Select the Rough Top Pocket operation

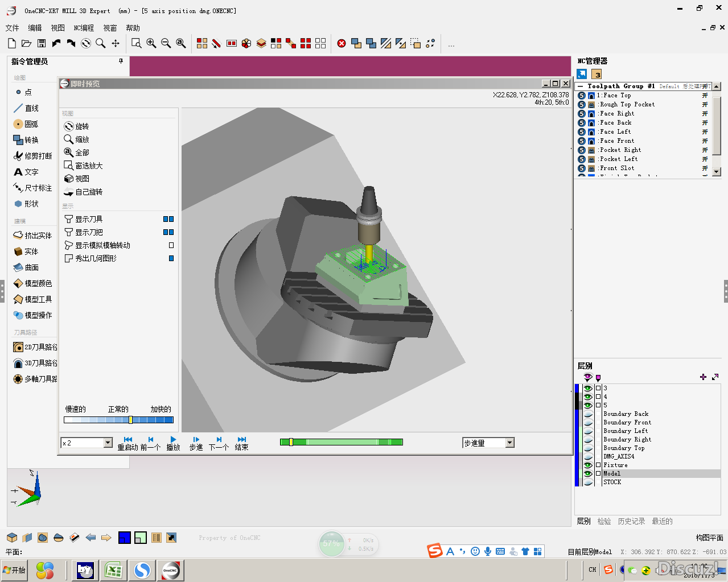pos(627,105)
